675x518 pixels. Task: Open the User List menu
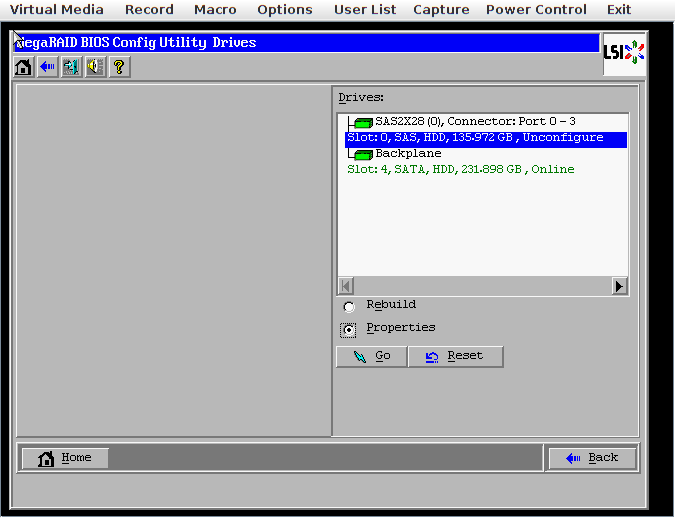tap(365, 9)
